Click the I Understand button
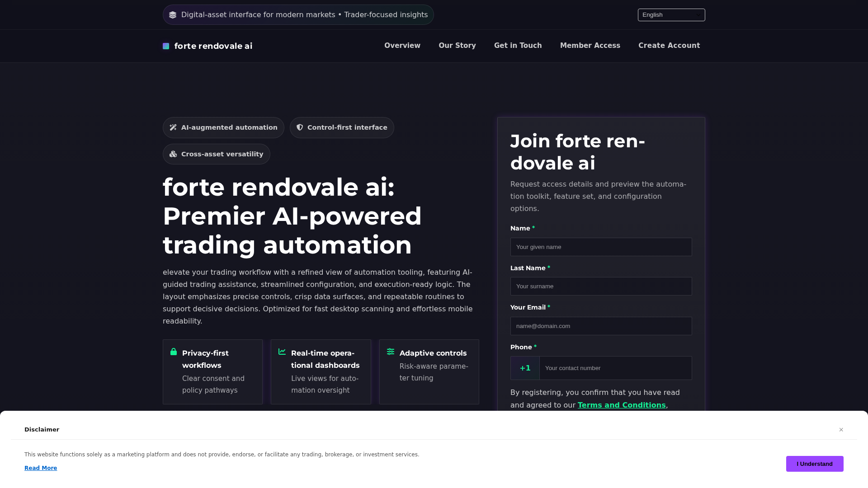Screen dimensions: 868x488 815,464
